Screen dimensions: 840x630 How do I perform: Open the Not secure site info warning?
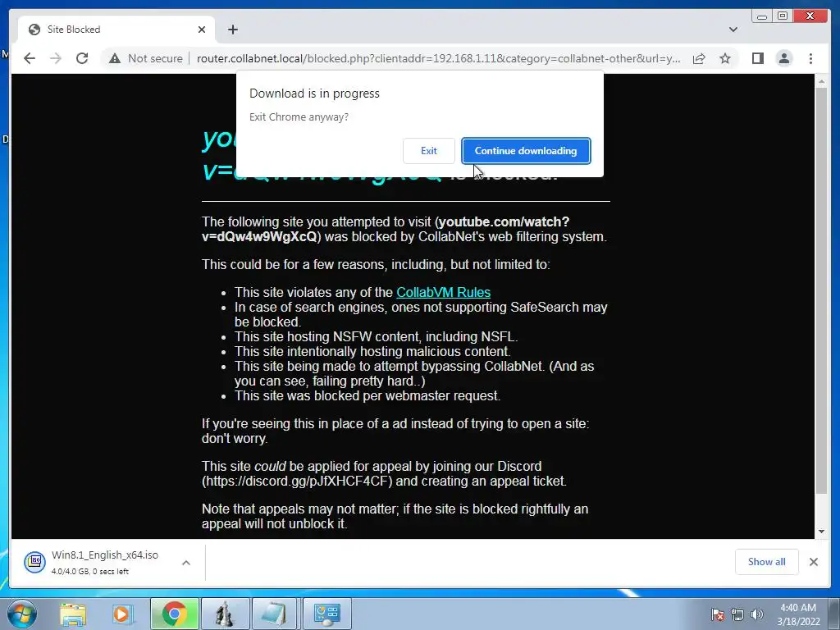(x=145, y=58)
